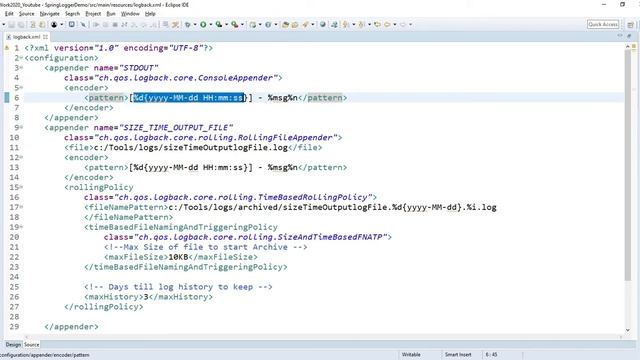Open the Source menu

point(27,14)
